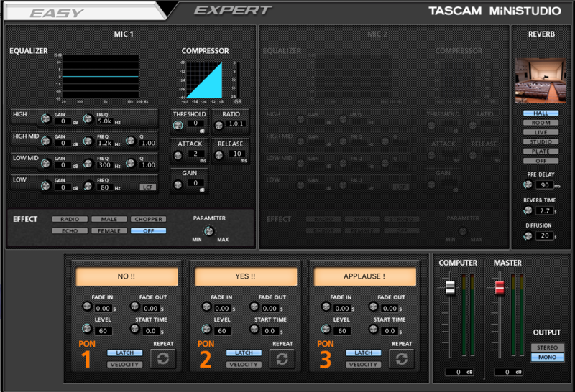Set output to STEREO
575x392 pixels.
pyautogui.click(x=547, y=347)
